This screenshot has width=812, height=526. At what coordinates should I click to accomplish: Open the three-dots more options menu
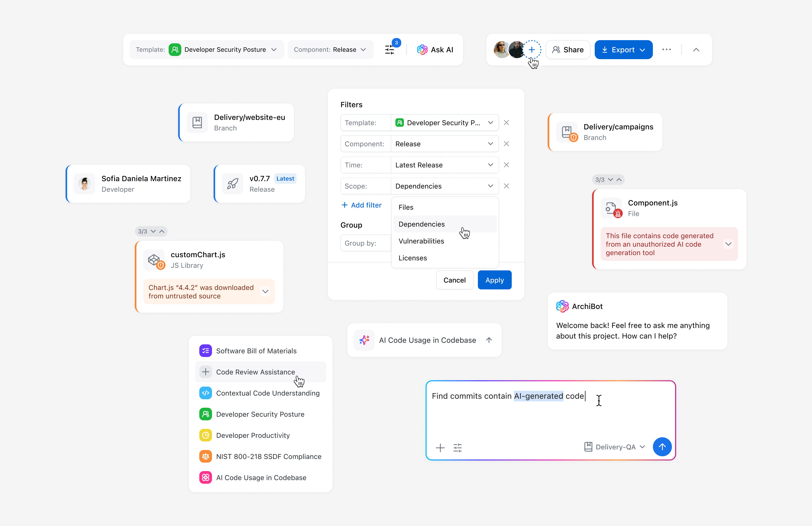tap(666, 50)
